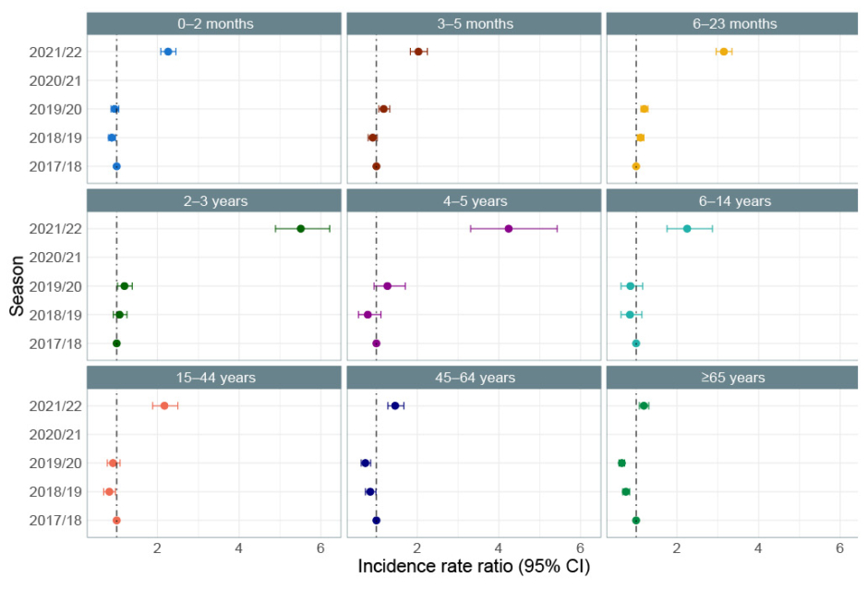This screenshot has width=868, height=590.
Task: Pick the blue 2021/22 point in 0–2 months
Action: tap(167, 52)
